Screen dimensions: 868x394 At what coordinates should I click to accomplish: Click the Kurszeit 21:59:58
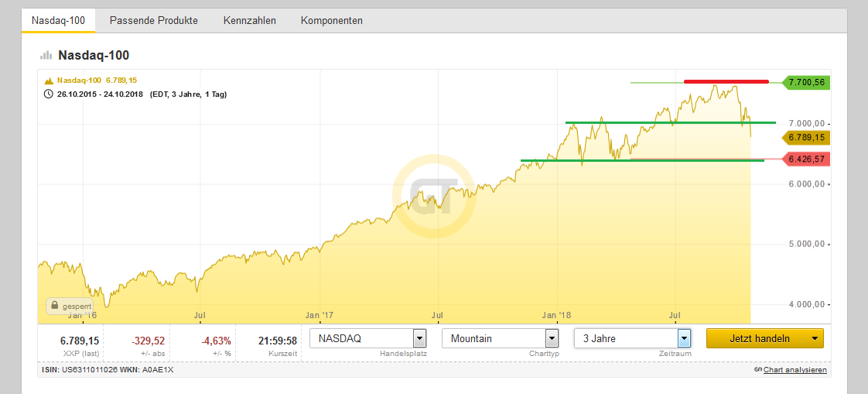[278, 341]
